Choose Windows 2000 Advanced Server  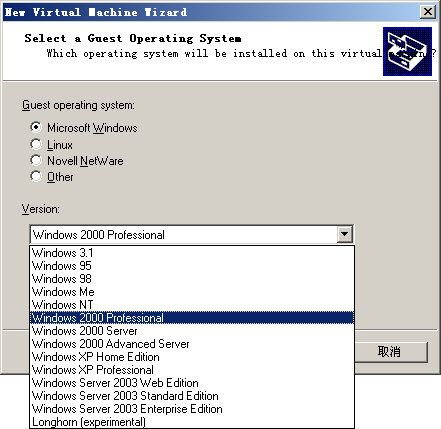pyautogui.click(x=192, y=344)
